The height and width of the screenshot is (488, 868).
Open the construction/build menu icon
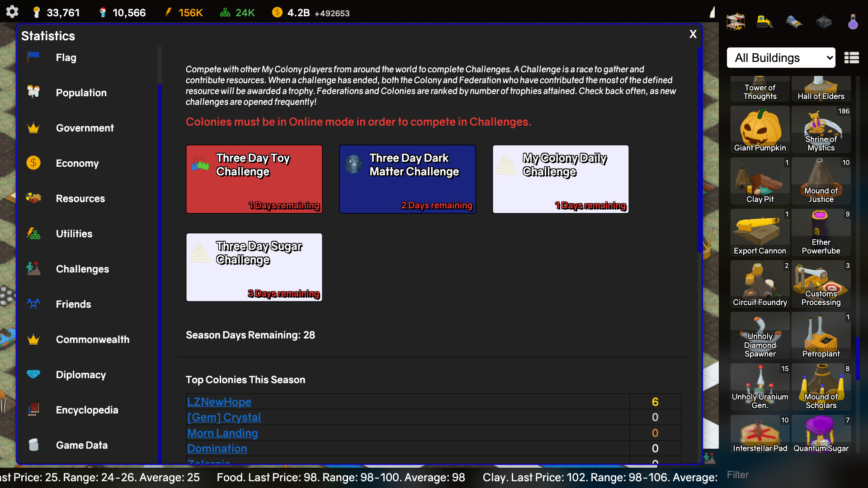point(736,21)
